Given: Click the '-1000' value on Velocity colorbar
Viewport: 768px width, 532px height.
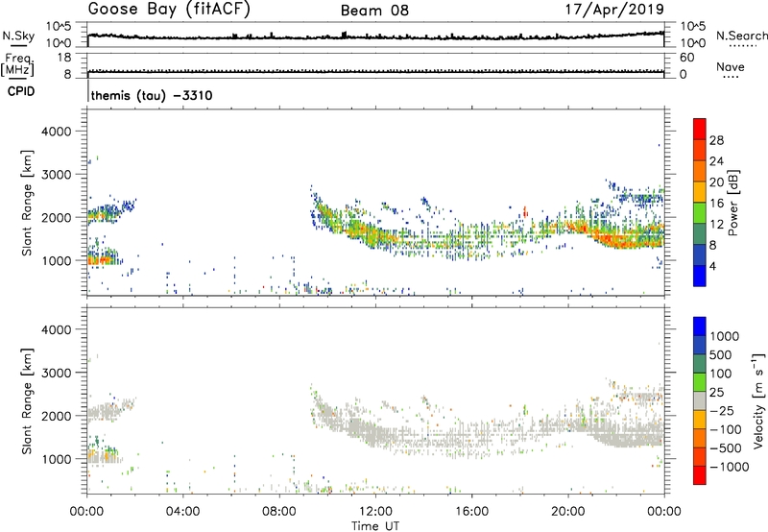Looking at the screenshot, I should pos(730,467).
